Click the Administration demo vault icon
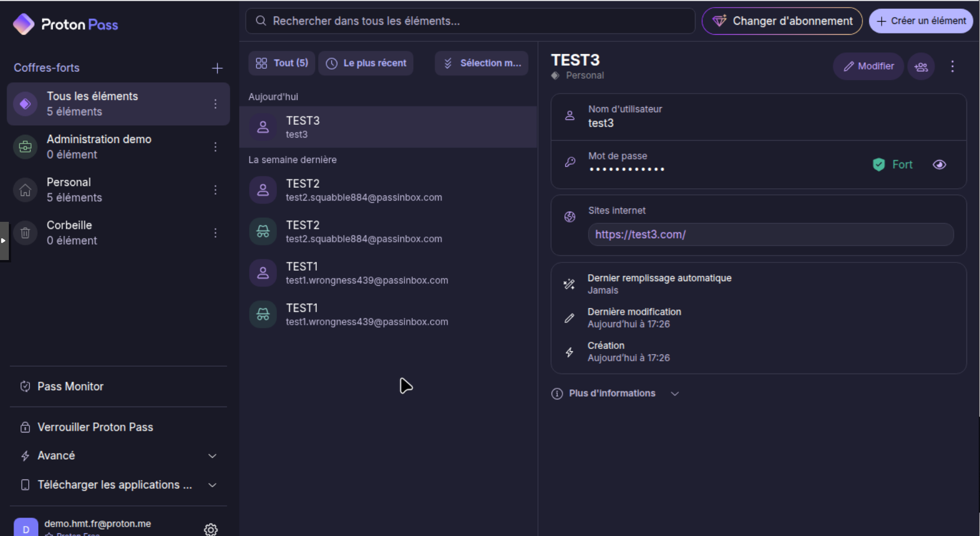 tap(25, 147)
